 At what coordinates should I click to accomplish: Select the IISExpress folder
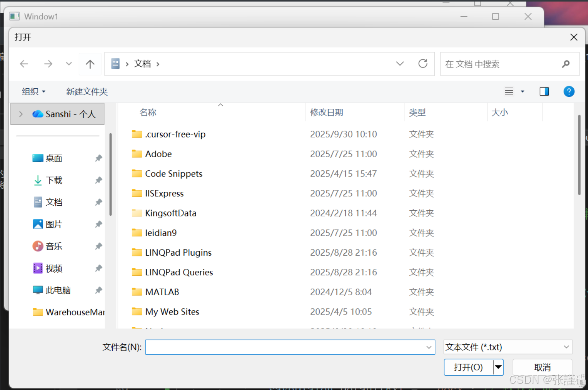[164, 194]
